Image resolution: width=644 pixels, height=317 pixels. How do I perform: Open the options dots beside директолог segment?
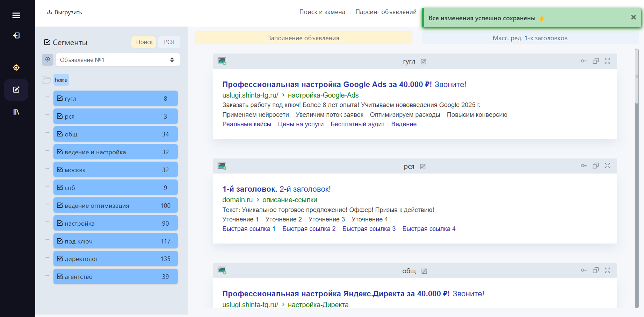pyautogui.click(x=47, y=258)
